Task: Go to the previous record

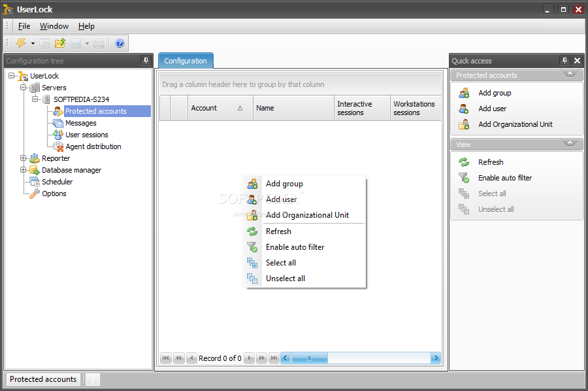Action: tap(191, 358)
